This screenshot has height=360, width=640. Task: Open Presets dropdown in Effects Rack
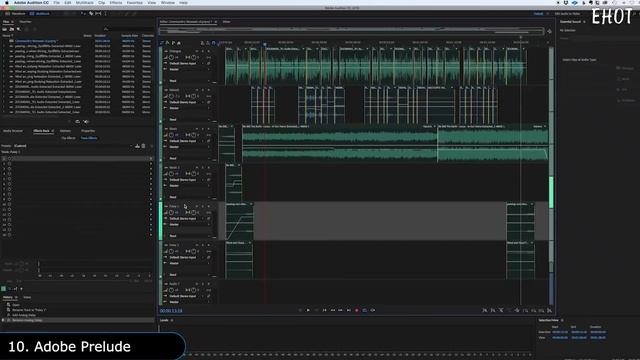(73, 146)
